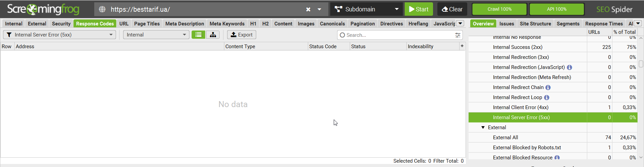Open the Overview tab in right panel
Image resolution: width=644 pixels, height=167 pixels.
click(x=483, y=23)
